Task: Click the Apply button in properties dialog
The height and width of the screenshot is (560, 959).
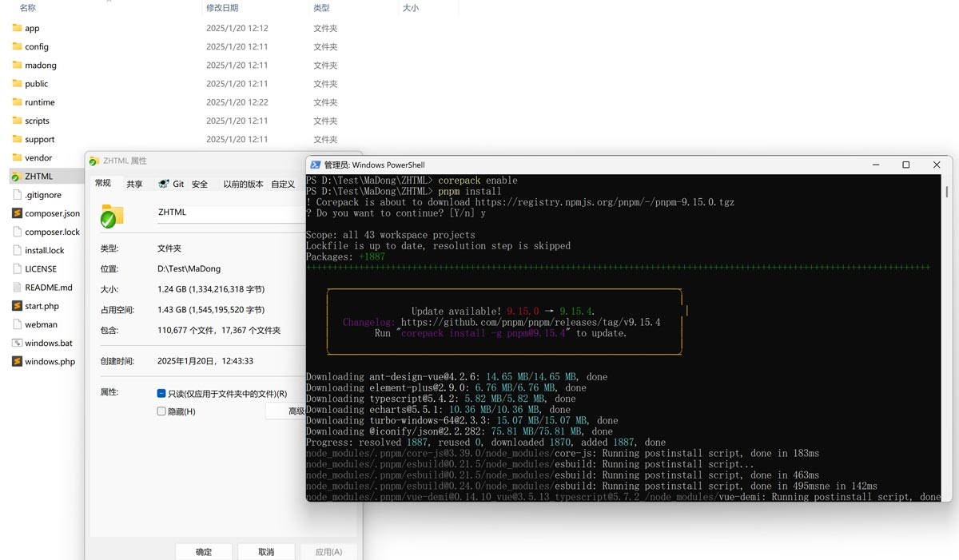Action: coord(328,552)
